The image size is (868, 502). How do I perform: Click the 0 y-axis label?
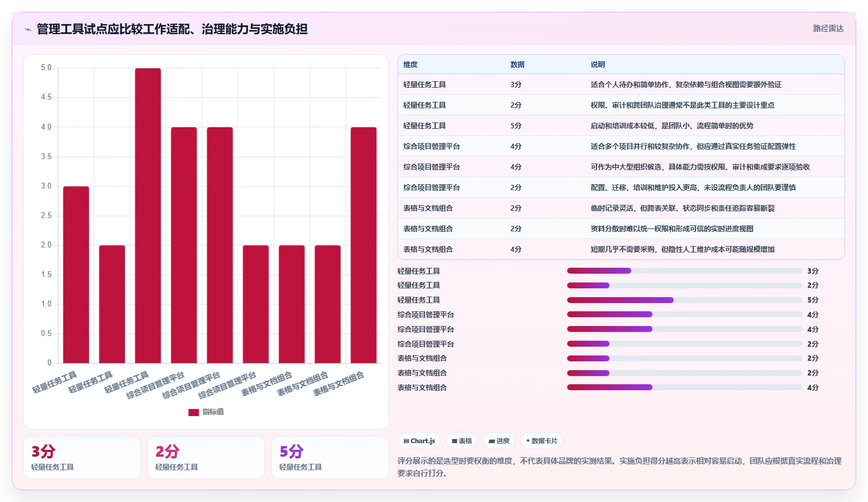click(x=49, y=363)
